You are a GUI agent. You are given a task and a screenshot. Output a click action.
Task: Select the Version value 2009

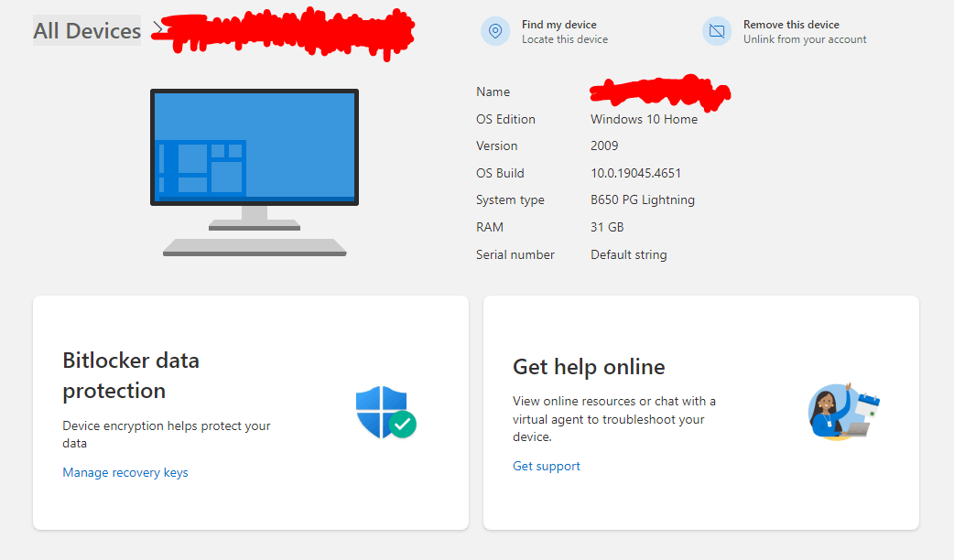(604, 145)
